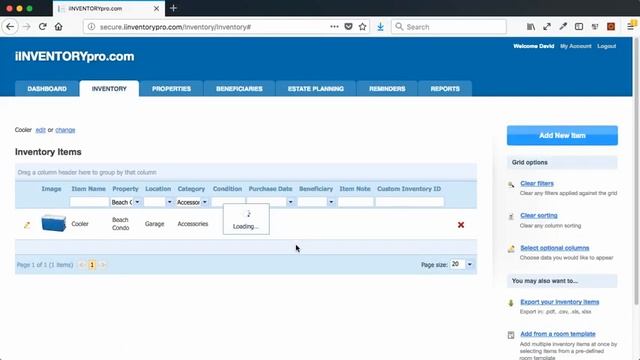
Task: Click the Item Name filter field
Action: coord(89,202)
